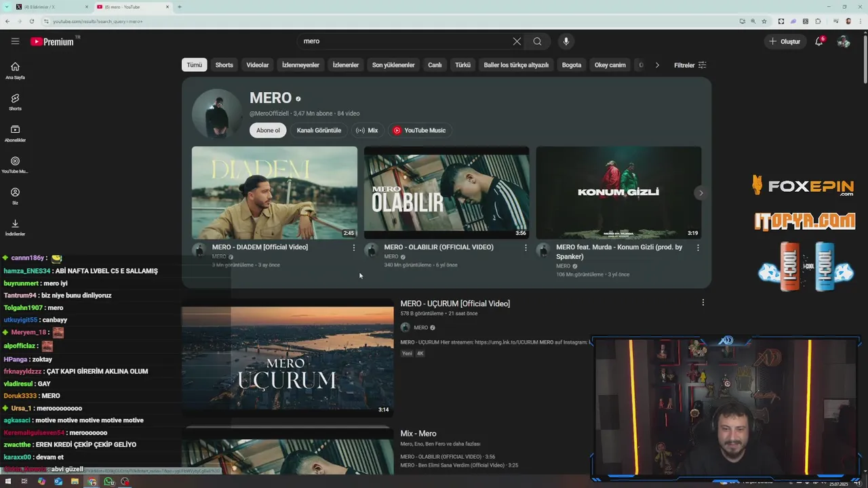Click the browser address bar

tap(393, 21)
